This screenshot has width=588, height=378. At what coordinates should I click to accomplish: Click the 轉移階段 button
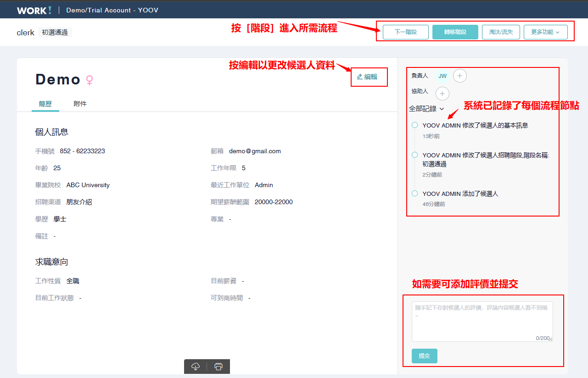point(455,32)
